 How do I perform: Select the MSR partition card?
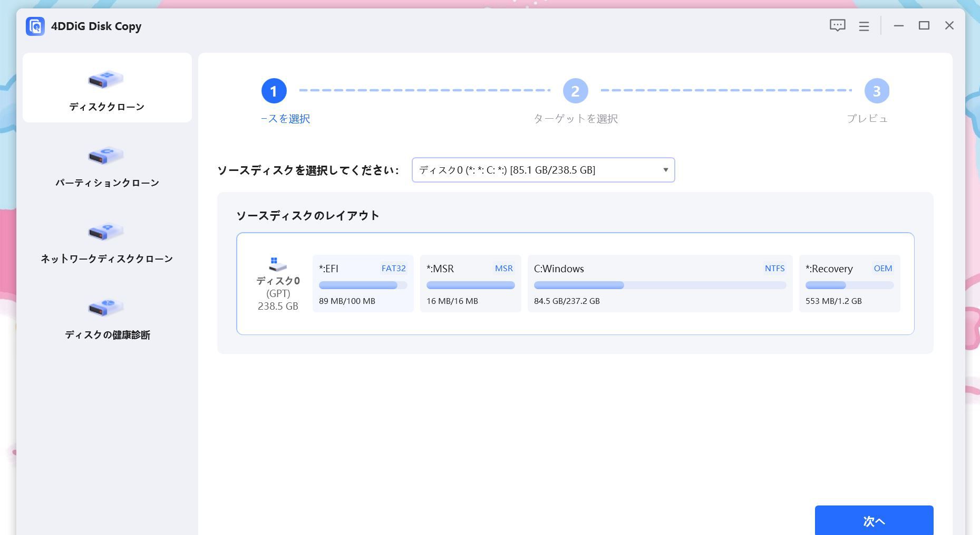click(471, 284)
